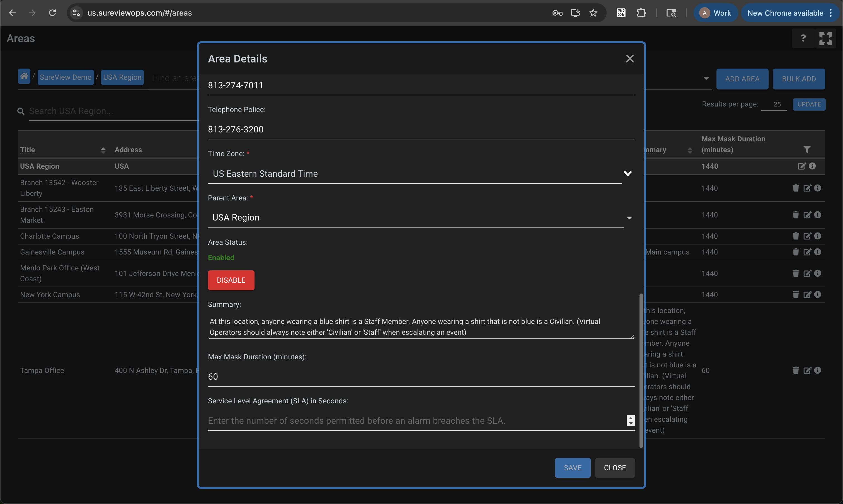Edit the New York Campus area

coord(807,294)
